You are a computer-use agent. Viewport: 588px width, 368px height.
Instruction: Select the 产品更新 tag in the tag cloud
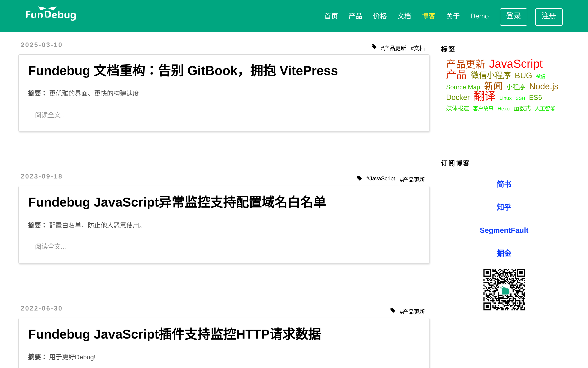point(466,64)
